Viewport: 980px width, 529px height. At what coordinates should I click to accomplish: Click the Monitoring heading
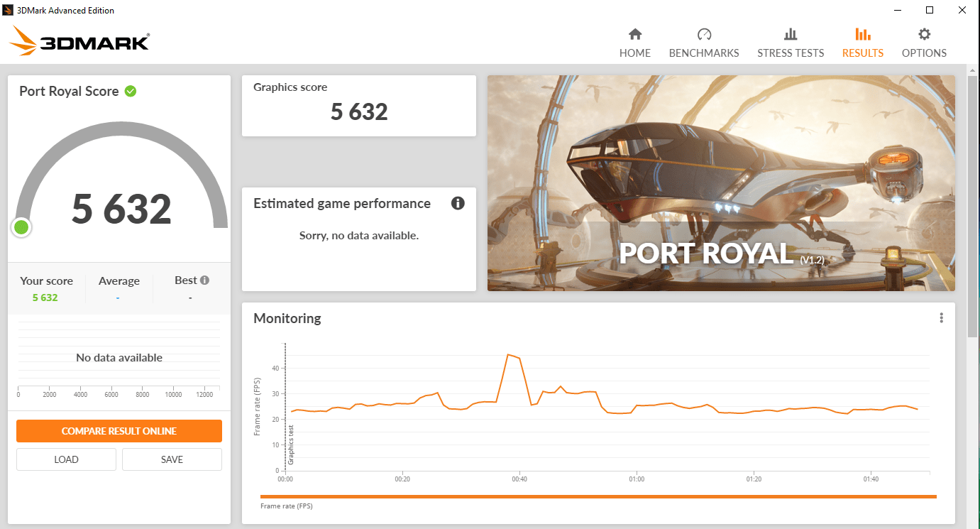click(287, 318)
